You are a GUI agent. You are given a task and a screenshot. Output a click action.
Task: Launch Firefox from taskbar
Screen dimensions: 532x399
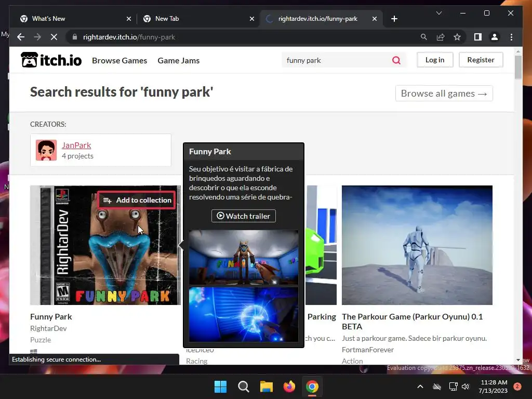tap(289, 387)
